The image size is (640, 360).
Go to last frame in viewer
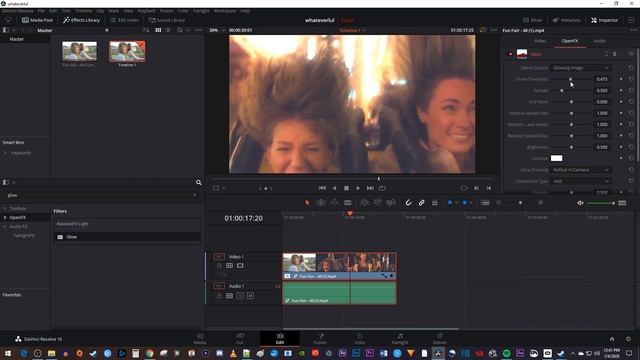370,188
